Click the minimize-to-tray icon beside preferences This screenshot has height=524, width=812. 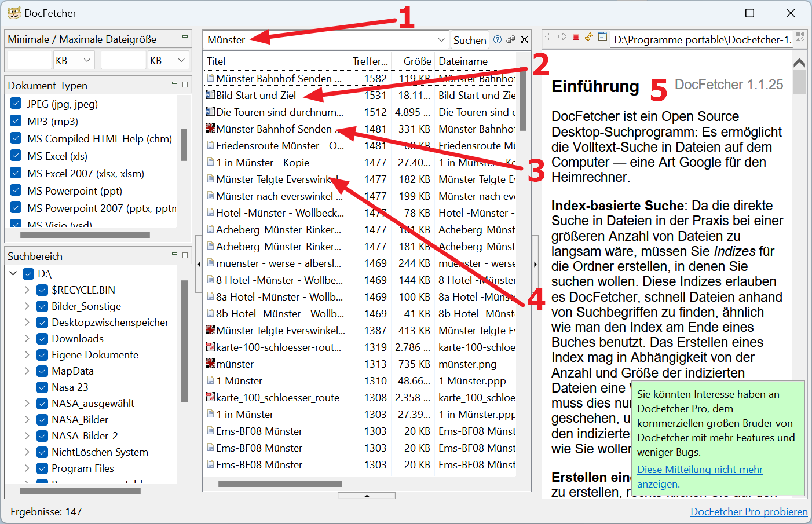pos(524,40)
